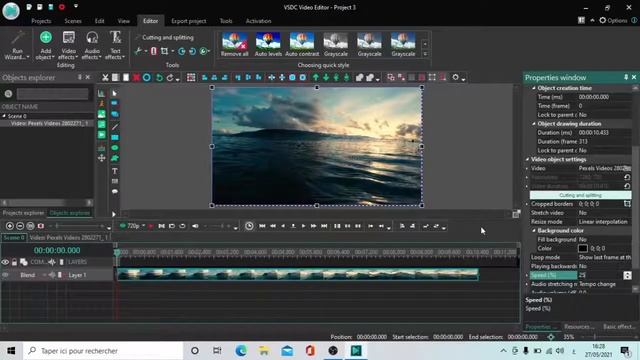The height and width of the screenshot is (360, 640).
Task: Click the scissors cut icon in editor toolbar
Action: click(105, 78)
